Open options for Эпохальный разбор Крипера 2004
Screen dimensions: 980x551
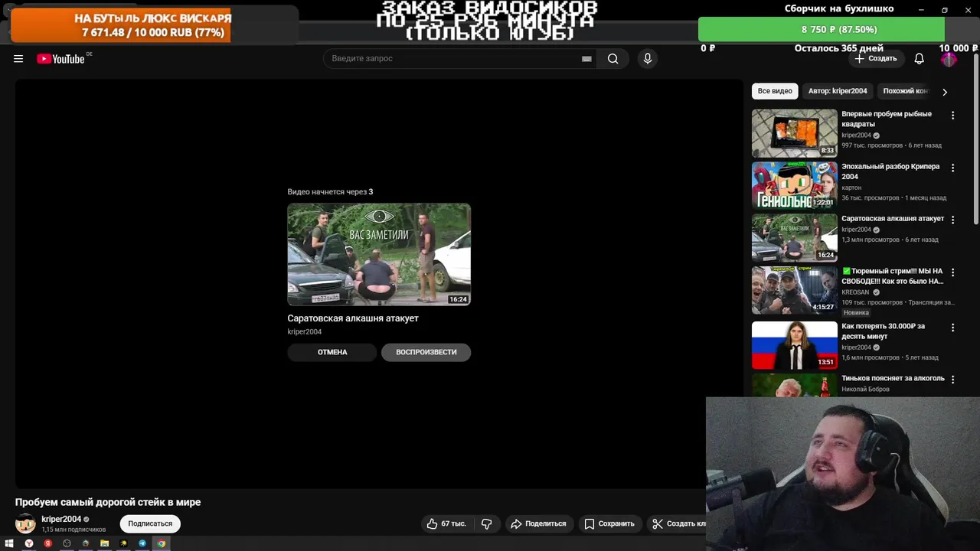coord(952,168)
